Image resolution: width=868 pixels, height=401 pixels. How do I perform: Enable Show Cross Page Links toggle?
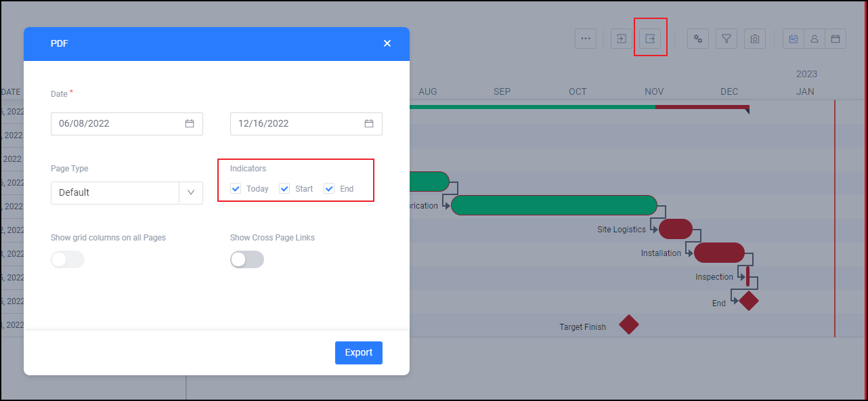(x=247, y=259)
